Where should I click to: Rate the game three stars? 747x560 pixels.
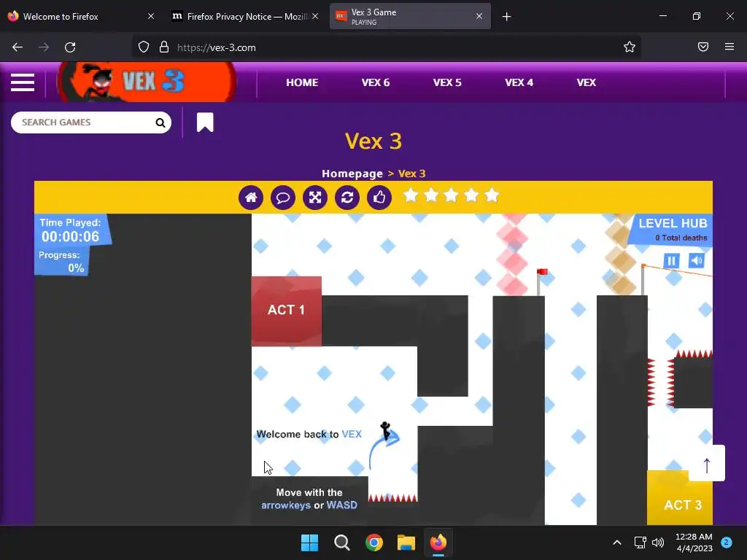(451, 195)
